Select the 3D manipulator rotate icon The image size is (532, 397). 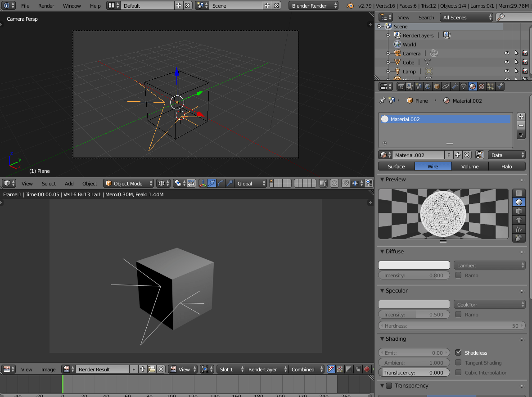(x=220, y=183)
